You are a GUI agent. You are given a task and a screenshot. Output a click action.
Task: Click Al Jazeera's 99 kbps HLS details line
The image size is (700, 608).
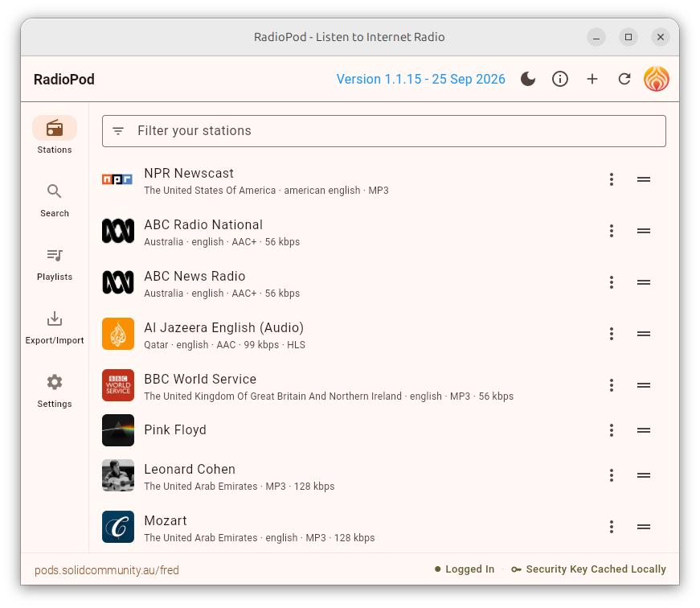click(224, 345)
